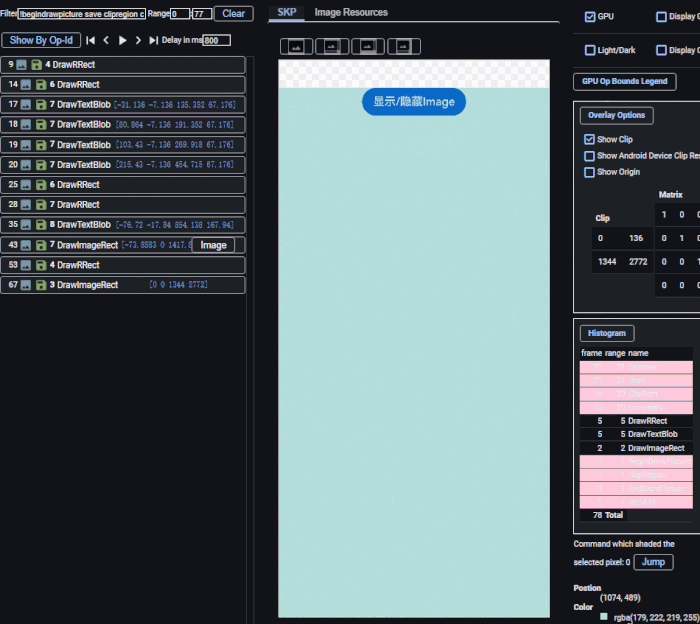The width and height of the screenshot is (700, 624).
Task: Switch to the Image Resources tab
Action: click(x=351, y=13)
